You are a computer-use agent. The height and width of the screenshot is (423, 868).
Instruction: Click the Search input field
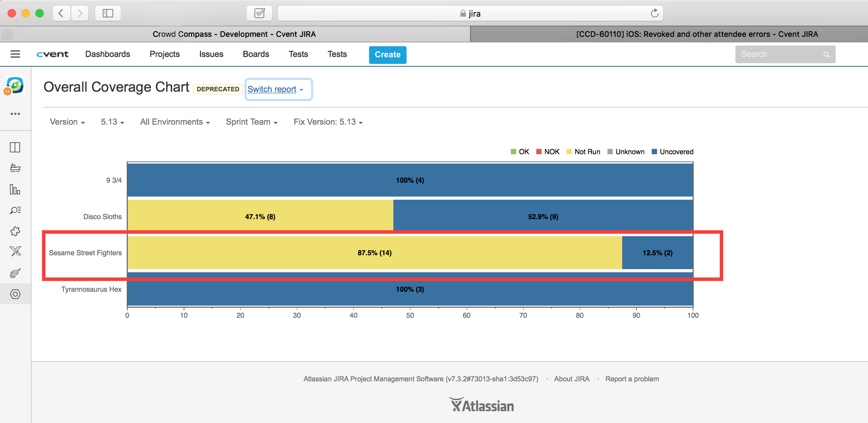(781, 54)
